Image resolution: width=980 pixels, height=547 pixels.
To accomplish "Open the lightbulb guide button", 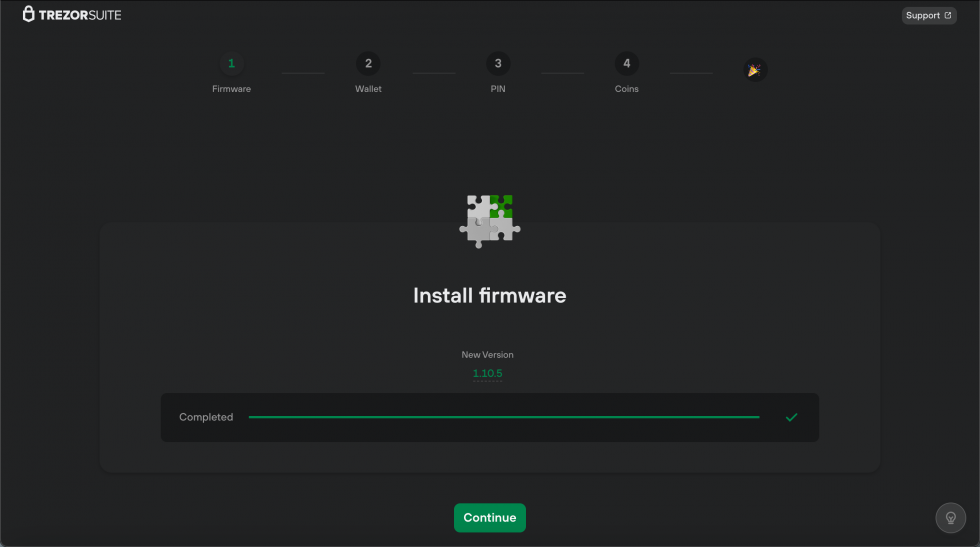I will point(951,518).
